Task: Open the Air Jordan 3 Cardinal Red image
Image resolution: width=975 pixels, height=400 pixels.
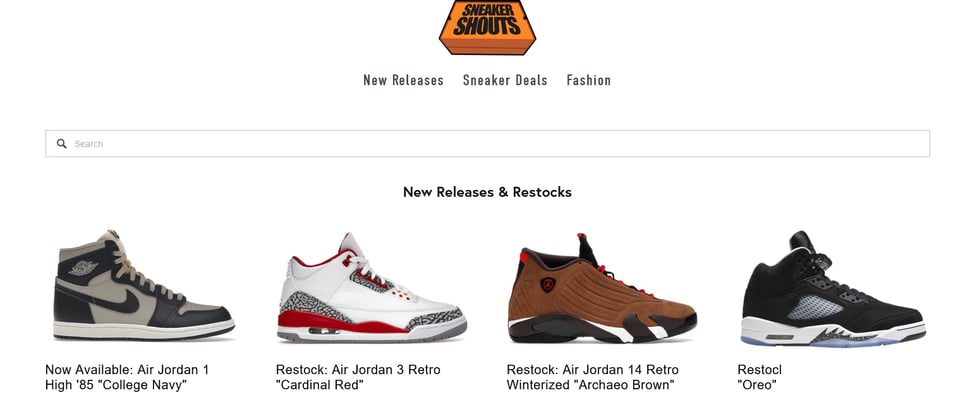Action: pos(372,287)
